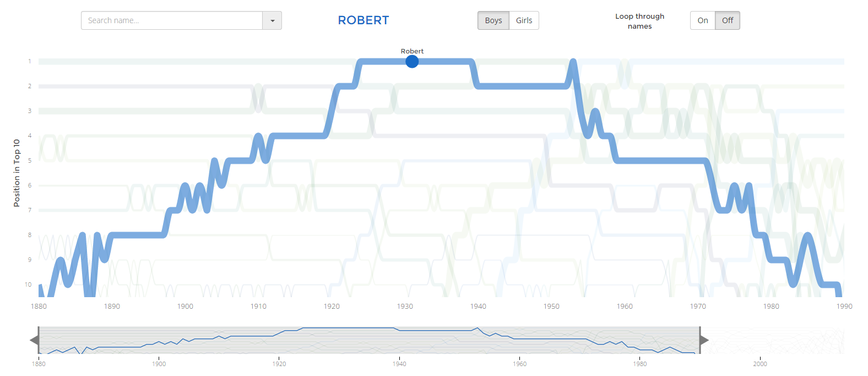Image resolution: width=868 pixels, height=376 pixels.
Task: Click the 1930 year axis label
Action: [x=405, y=307]
